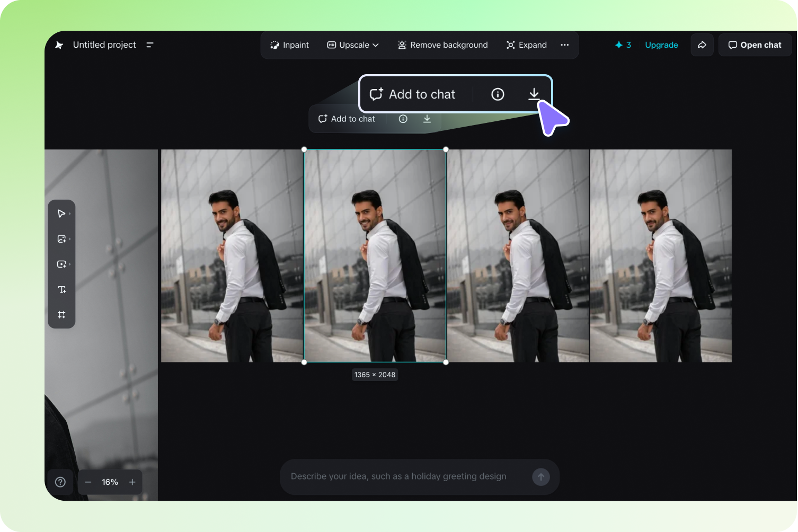Click the enlarged Add to chat button
Viewport: 798px width, 532px height.
[x=412, y=94]
